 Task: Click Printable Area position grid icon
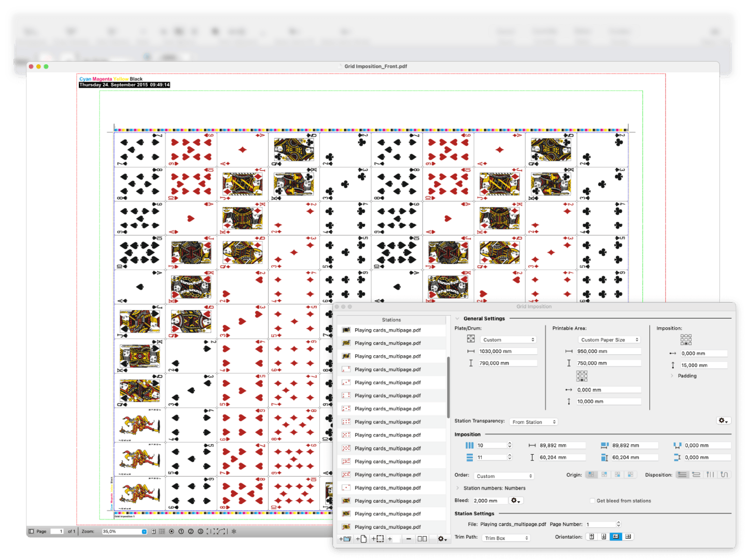582,376
